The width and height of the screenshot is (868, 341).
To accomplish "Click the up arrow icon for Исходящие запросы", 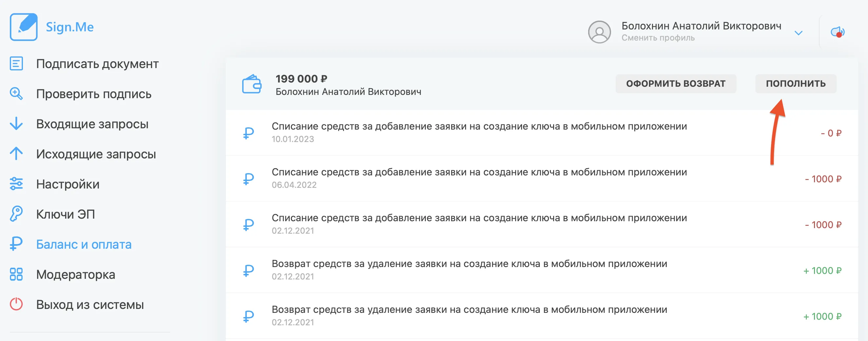I will coord(16,154).
